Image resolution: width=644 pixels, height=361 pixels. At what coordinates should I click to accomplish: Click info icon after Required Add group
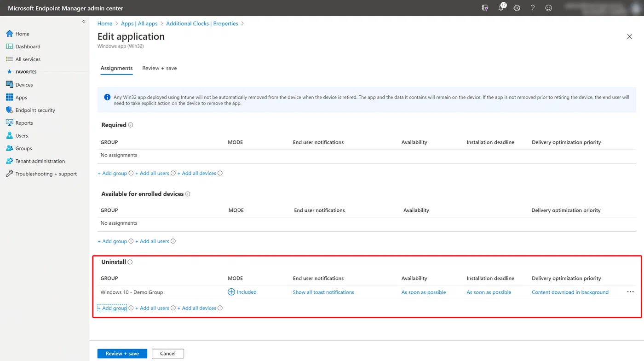click(131, 173)
